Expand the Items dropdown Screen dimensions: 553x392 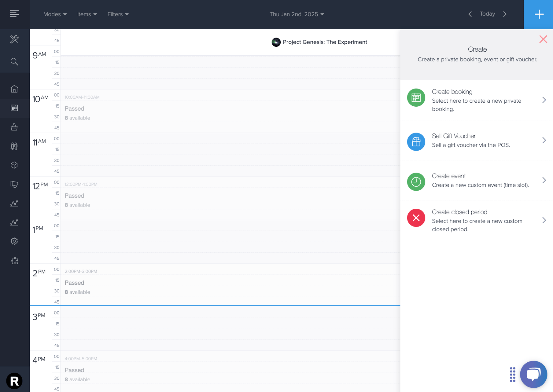coord(87,14)
